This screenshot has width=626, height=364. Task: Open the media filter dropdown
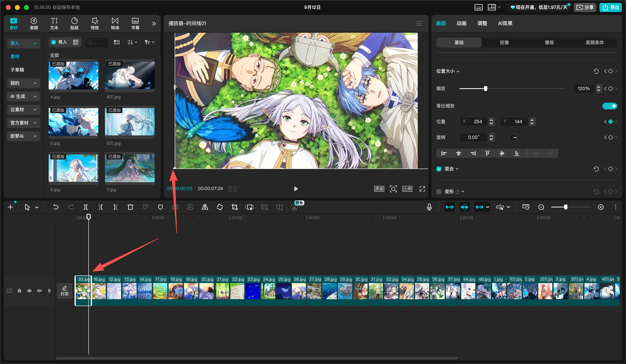(149, 42)
